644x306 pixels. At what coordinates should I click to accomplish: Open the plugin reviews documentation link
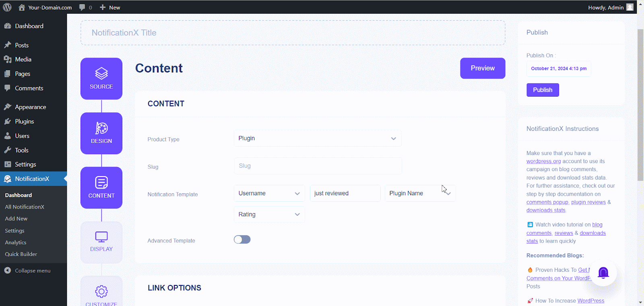588,202
